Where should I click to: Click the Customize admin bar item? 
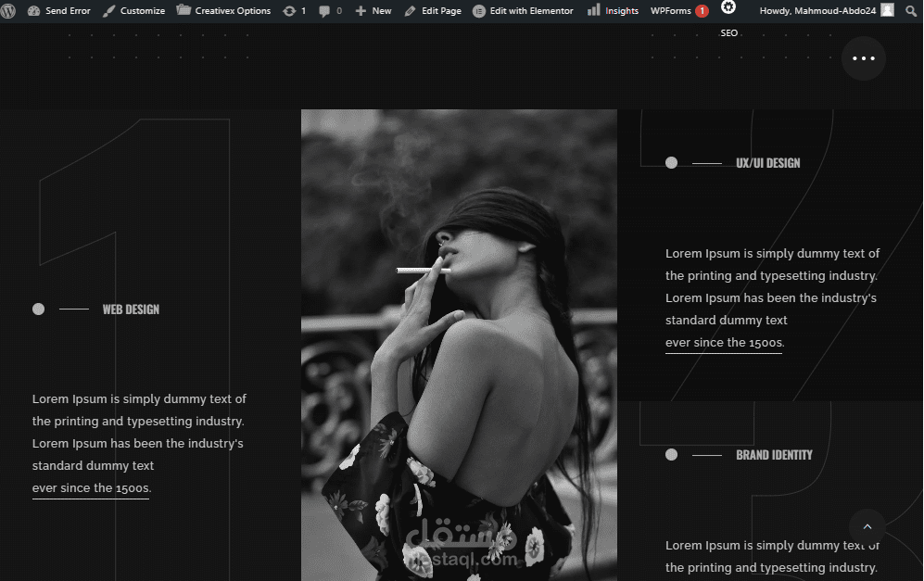133,10
